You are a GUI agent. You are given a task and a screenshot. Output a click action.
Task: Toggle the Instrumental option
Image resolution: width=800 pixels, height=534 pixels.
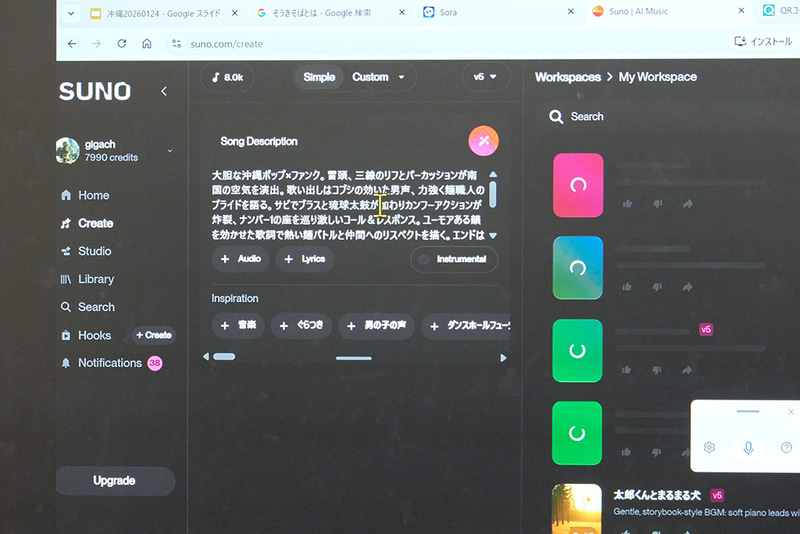(454, 259)
